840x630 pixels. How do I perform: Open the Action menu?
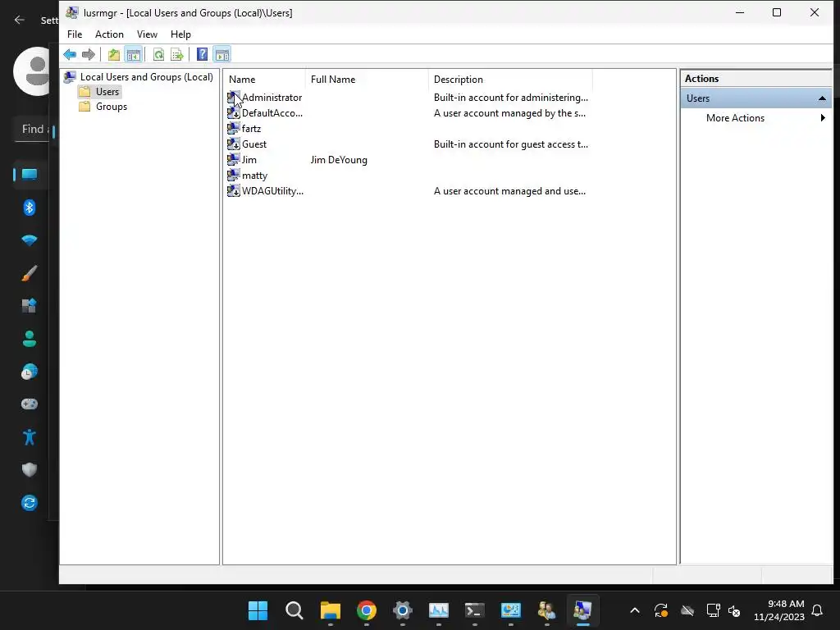point(109,34)
